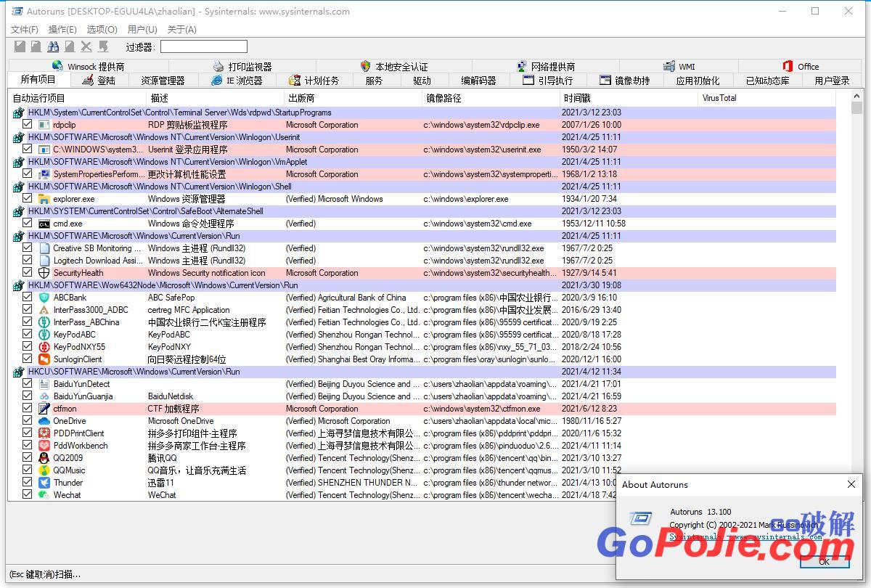Select the SunloginClient orange icon
Image resolution: width=871 pixels, height=588 pixels.
(44, 359)
